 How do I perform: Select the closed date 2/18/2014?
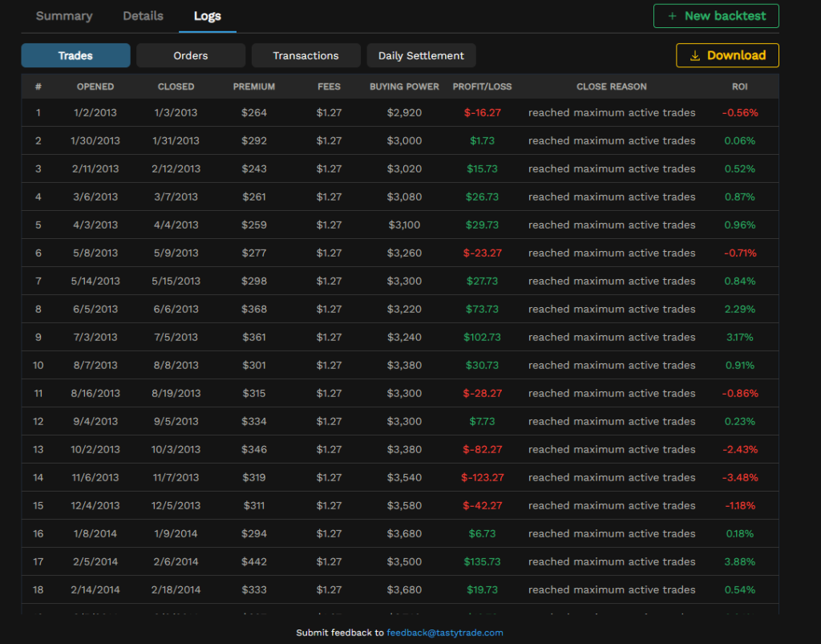(x=176, y=590)
